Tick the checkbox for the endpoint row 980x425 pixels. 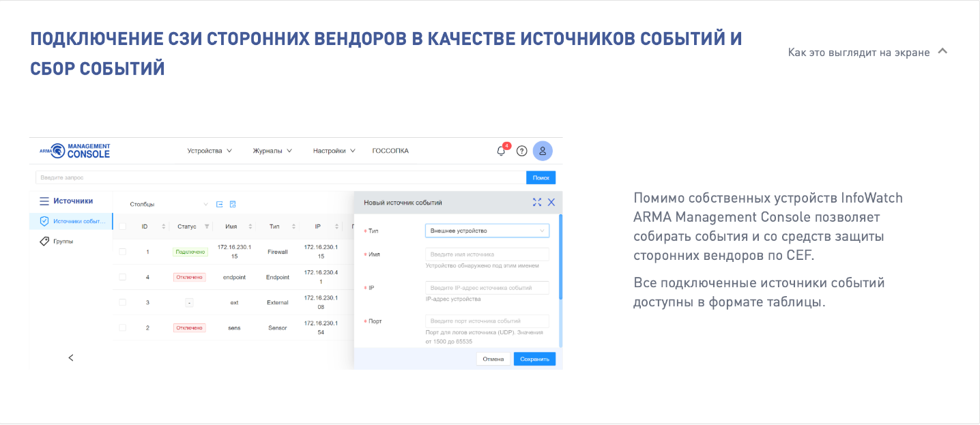[x=123, y=277]
